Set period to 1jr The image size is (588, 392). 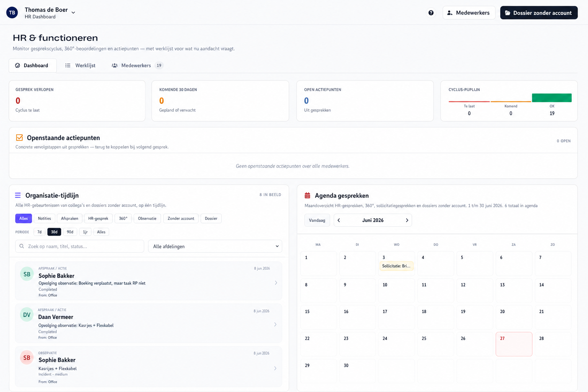pos(85,232)
